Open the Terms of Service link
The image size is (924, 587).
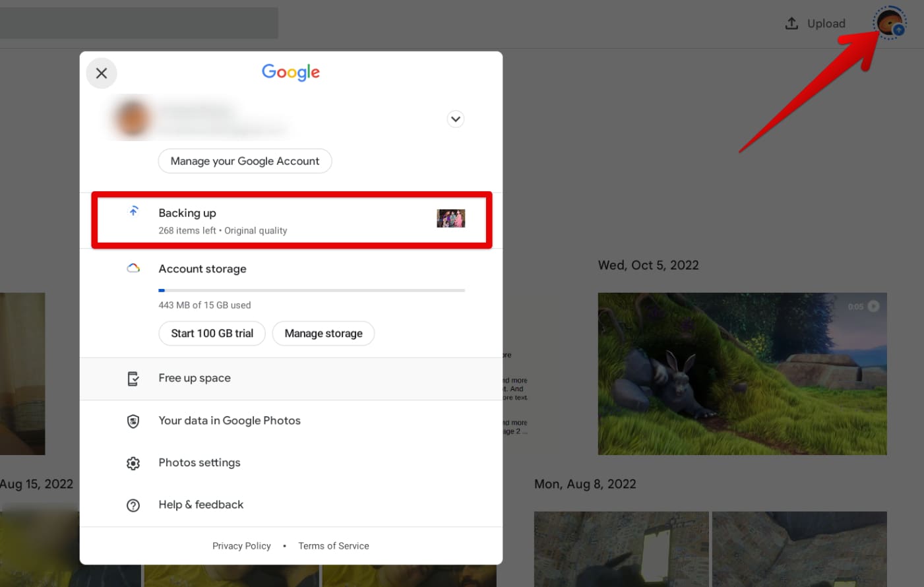click(334, 546)
